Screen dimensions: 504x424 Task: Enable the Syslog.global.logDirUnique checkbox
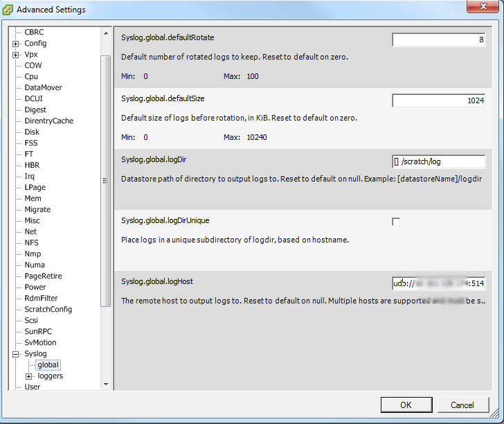[396, 222]
